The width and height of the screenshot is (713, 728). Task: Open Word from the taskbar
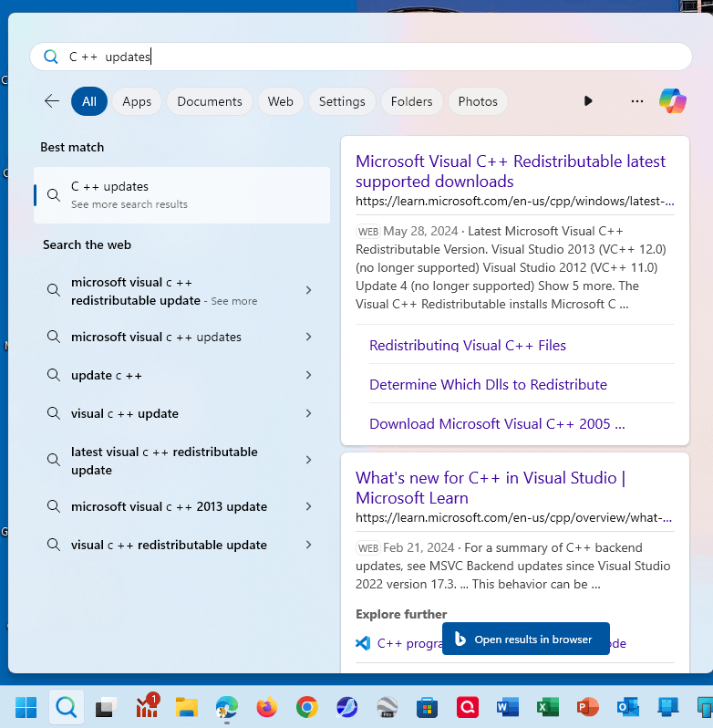tap(508, 708)
